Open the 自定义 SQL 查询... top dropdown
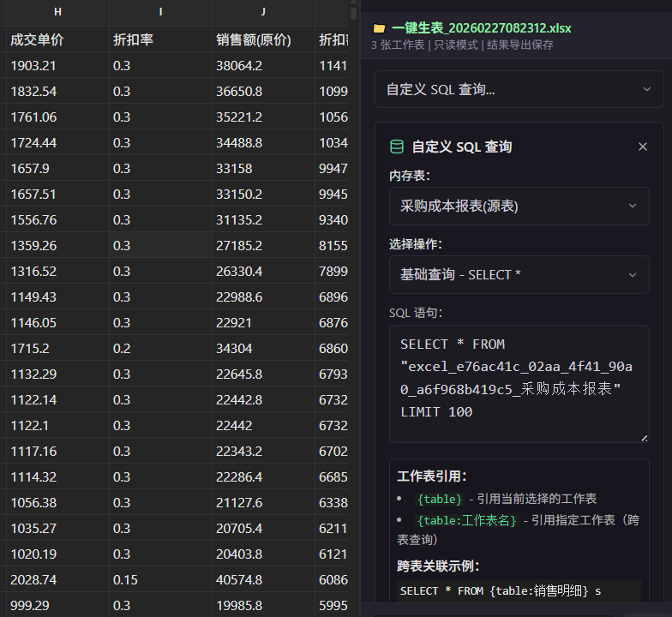This screenshot has width=672, height=617. [x=519, y=89]
